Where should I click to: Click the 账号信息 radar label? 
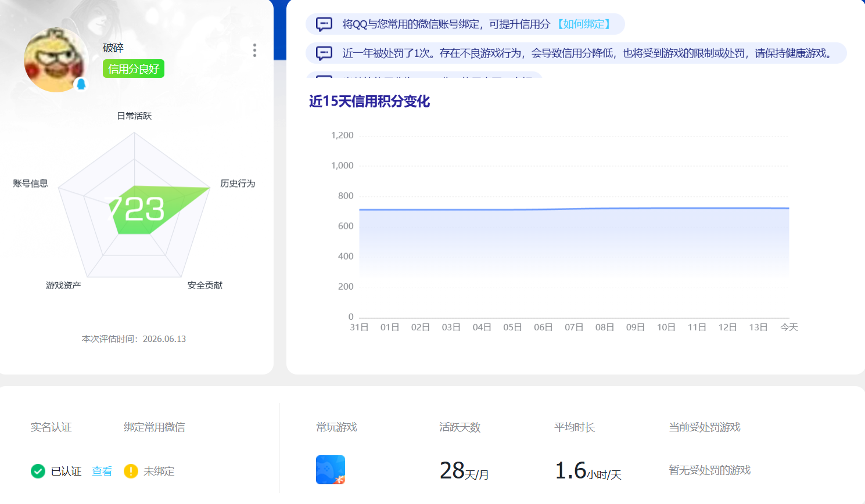click(x=30, y=183)
